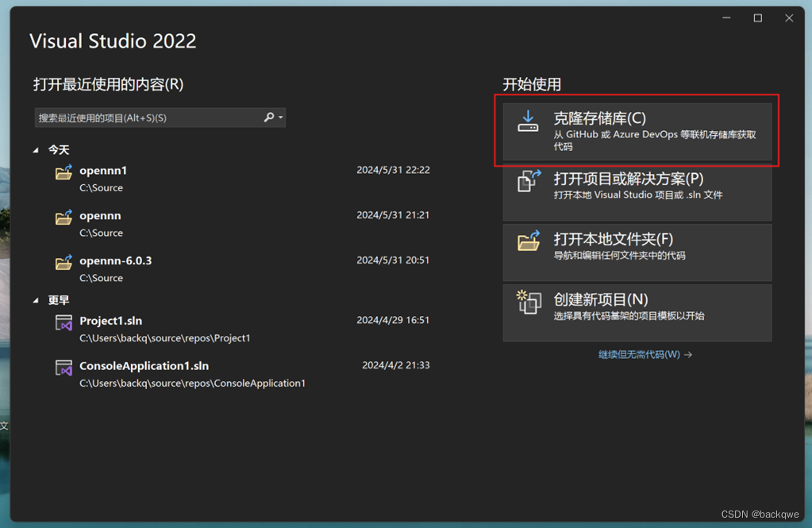812x528 pixels.
Task: Click the 克隆存储库(C) button
Action: [637, 132]
